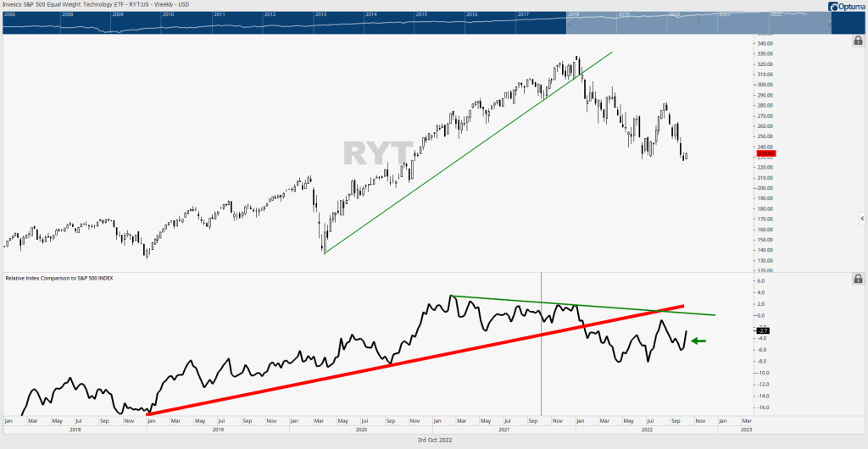Image resolution: width=868 pixels, height=449 pixels.
Task: Click the 2013 marker in the overview timeline
Action: tap(320, 14)
